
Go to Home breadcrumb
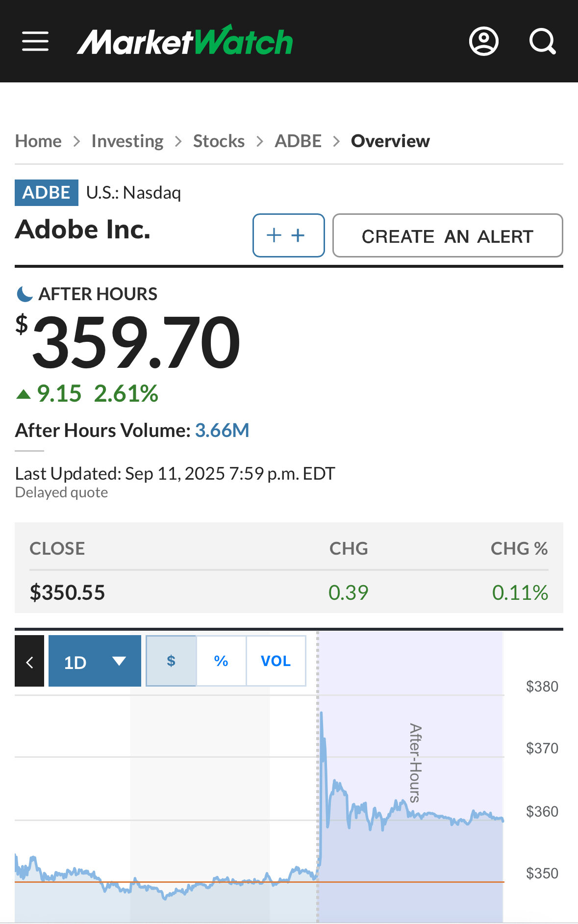pos(38,141)
